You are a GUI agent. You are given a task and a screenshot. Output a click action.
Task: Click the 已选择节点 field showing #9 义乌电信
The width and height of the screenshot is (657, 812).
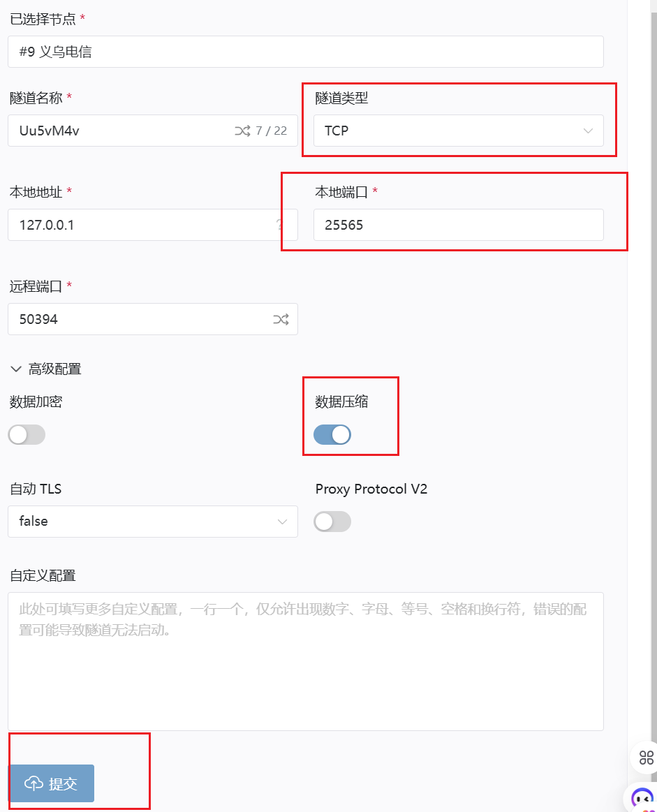point(305,52)
